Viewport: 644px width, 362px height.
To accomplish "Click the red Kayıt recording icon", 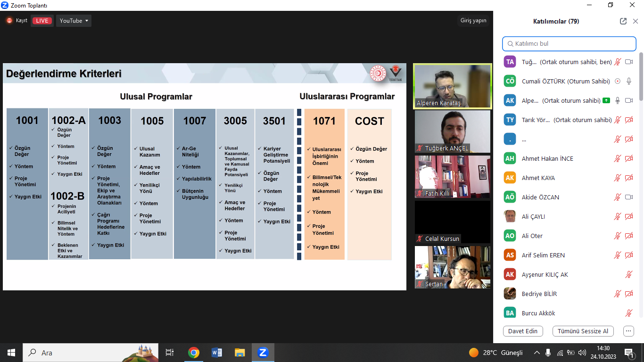I will pyautogui.click(x=9, y=21).
